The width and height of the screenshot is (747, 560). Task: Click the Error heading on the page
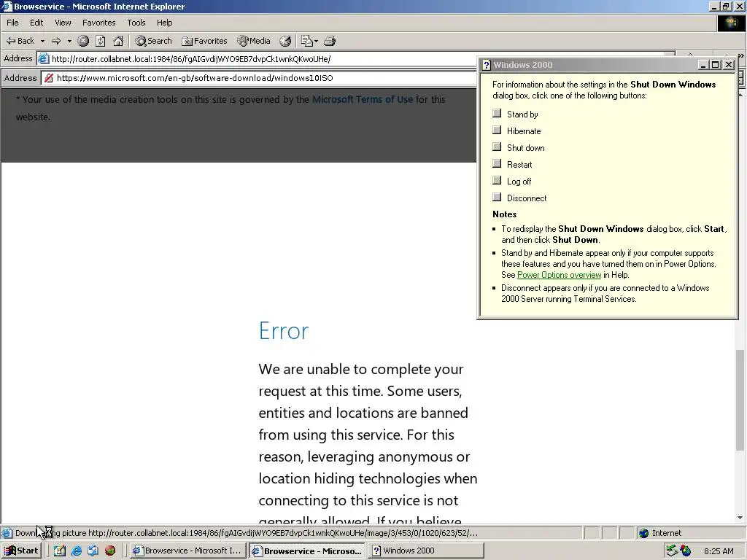(284, 330)
